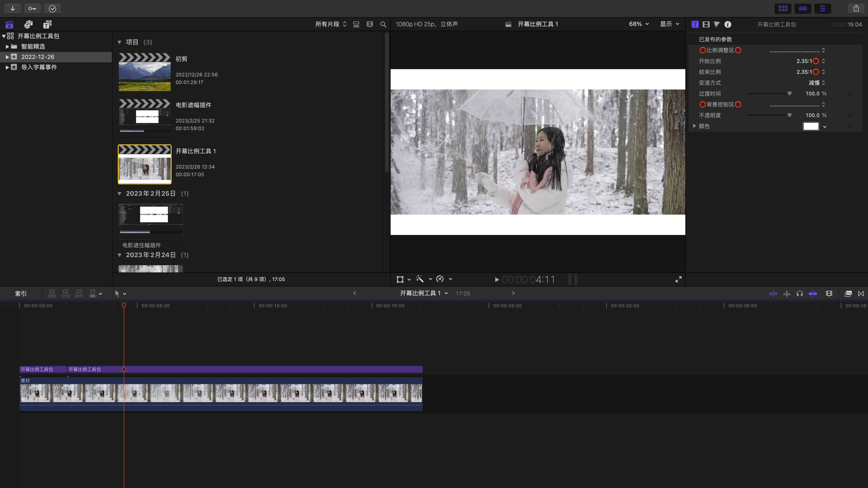The height and width of the screenshot is (488, 868).
Task: Open the keyword editor key icon
Action: click(x=32, y=8)
